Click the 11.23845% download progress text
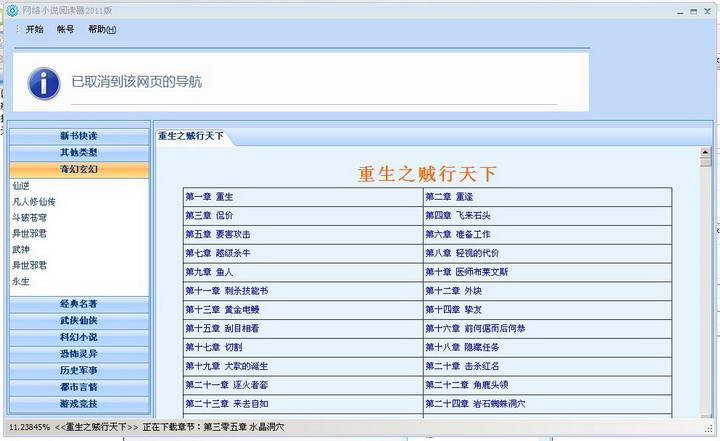 pos(29,427)
